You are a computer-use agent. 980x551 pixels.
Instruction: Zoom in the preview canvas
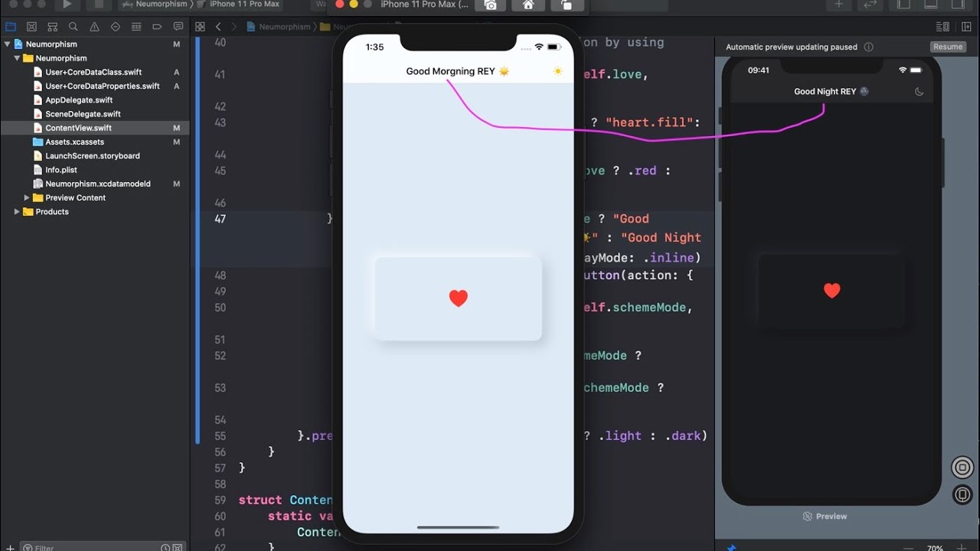(962, 548)
